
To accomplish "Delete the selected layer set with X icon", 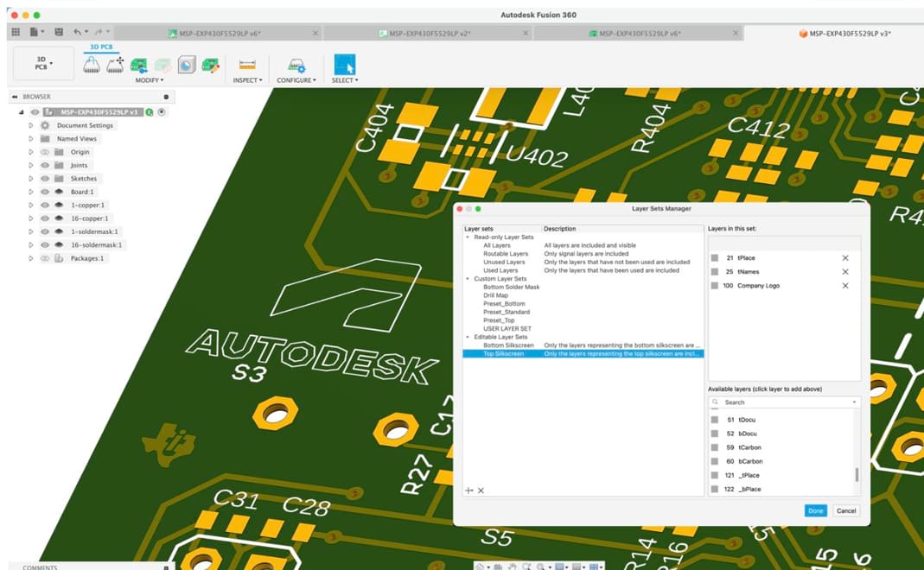I will pyautogui.click(x=481, y=491).
